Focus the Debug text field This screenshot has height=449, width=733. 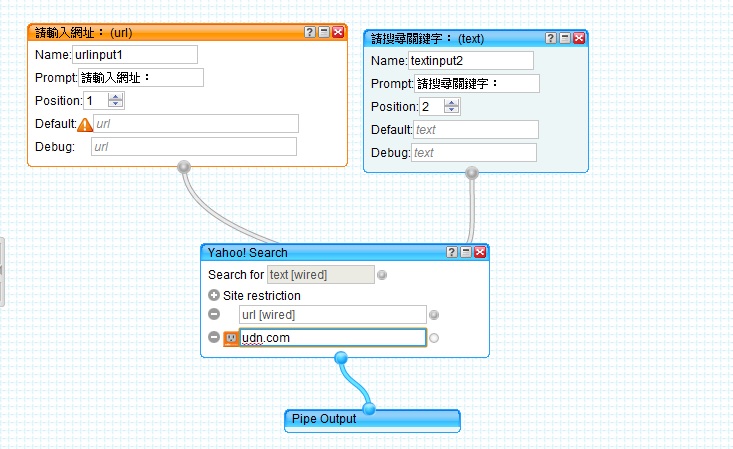(474, 152)
